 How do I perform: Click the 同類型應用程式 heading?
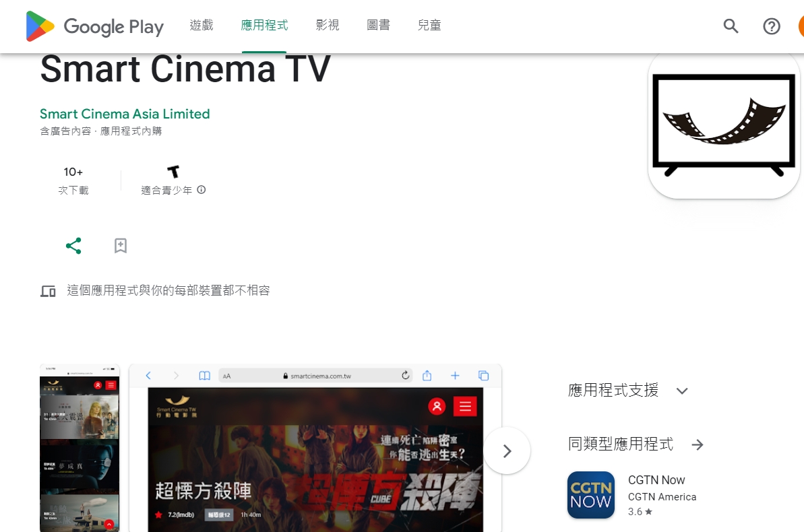621,444
